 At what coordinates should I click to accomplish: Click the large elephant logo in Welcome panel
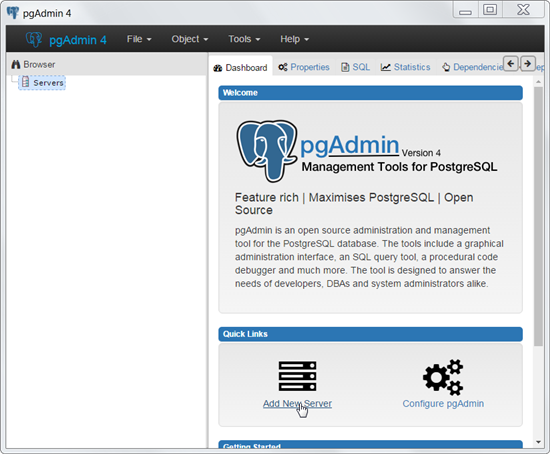tap(267, 151)
